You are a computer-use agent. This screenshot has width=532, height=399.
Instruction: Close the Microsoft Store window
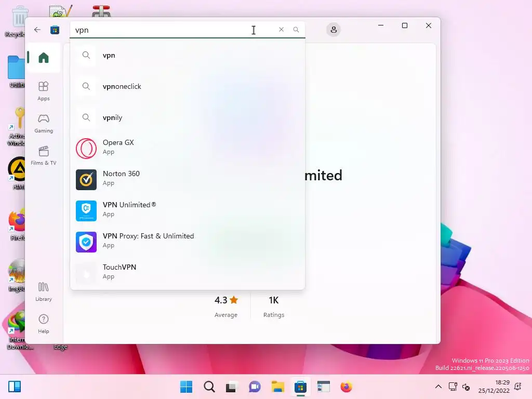[x=429, y=25]
